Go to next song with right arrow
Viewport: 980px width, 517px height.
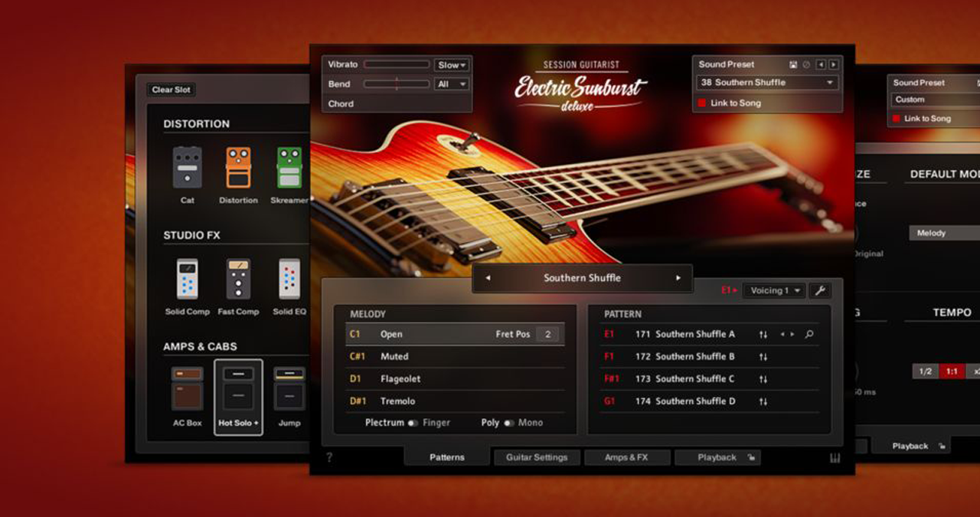pos(678,278)
